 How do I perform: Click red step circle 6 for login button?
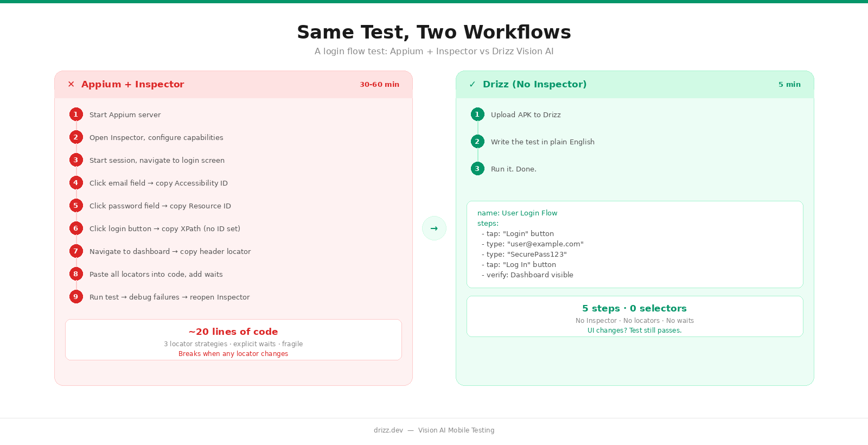point(76,228)
